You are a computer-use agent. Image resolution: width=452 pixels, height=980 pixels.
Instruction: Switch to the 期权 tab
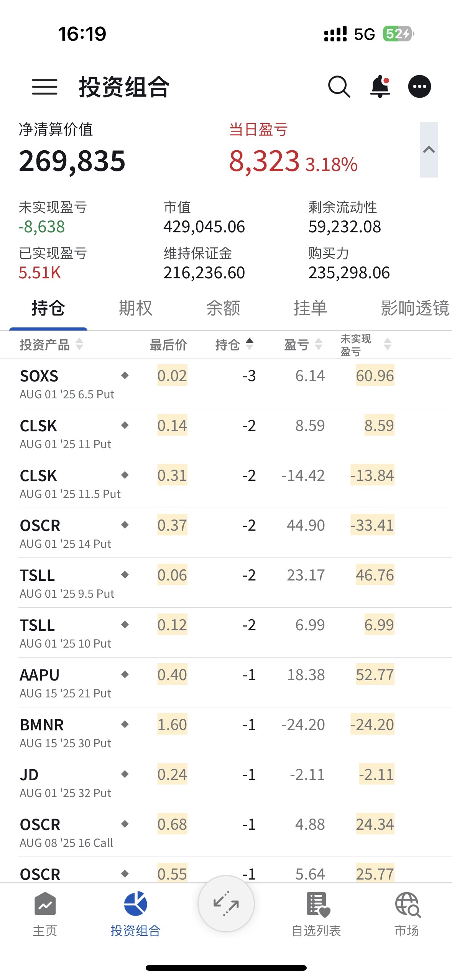135,308
